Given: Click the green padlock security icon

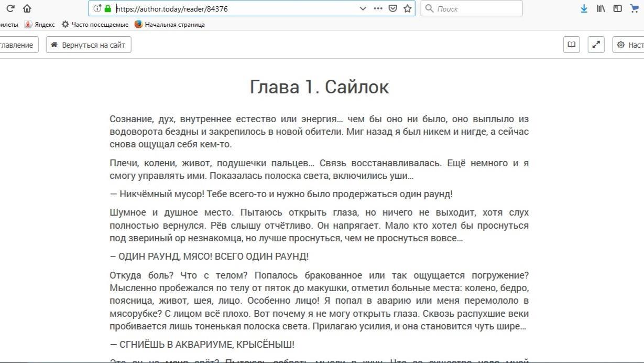Looking at the screenshot, I should click(x=108, y=8).
